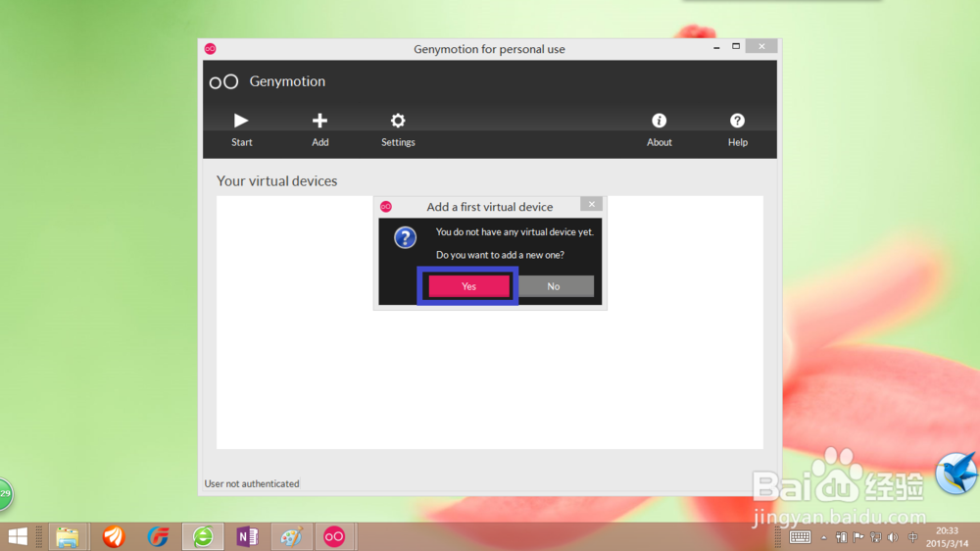Click the Action Center flag icon
The height and width of the screenshot is (551, 980).
[x=858, y=537]
